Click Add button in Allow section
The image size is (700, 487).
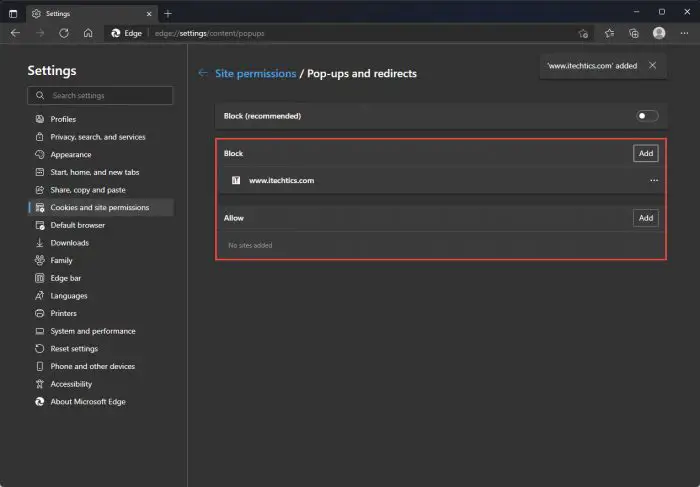coord(646,218)
